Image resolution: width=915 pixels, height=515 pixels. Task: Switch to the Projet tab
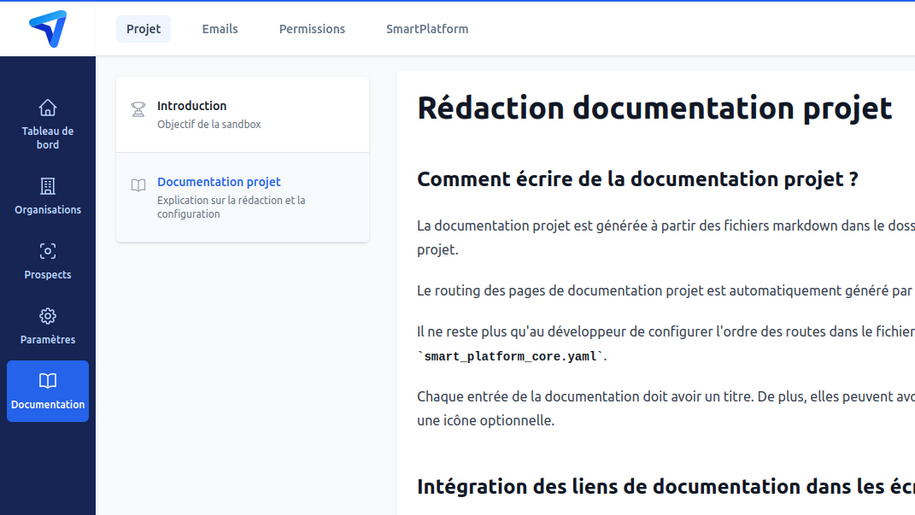pyautogui.click(x=144, y=29)
